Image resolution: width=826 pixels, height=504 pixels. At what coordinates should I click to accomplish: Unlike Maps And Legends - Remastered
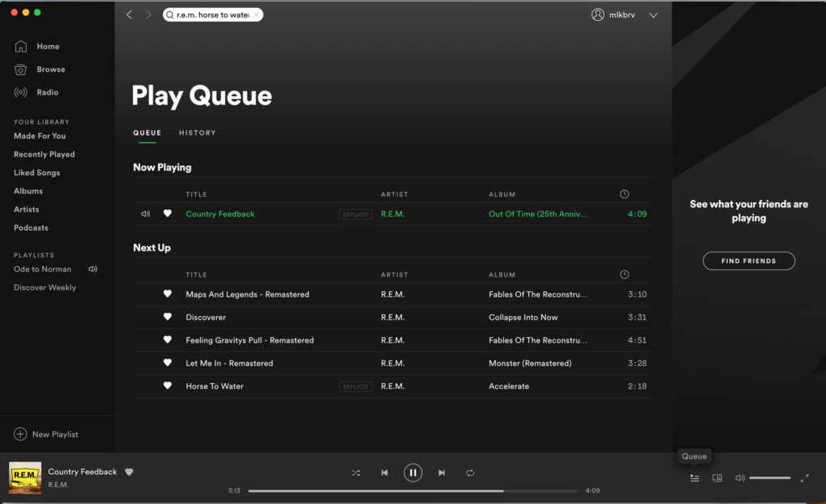point(168,294)
